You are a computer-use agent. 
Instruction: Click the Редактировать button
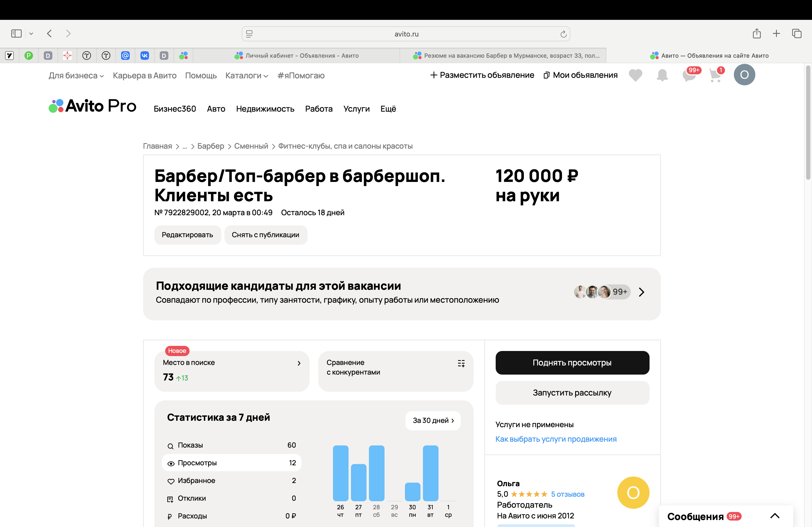click(187, 235)
